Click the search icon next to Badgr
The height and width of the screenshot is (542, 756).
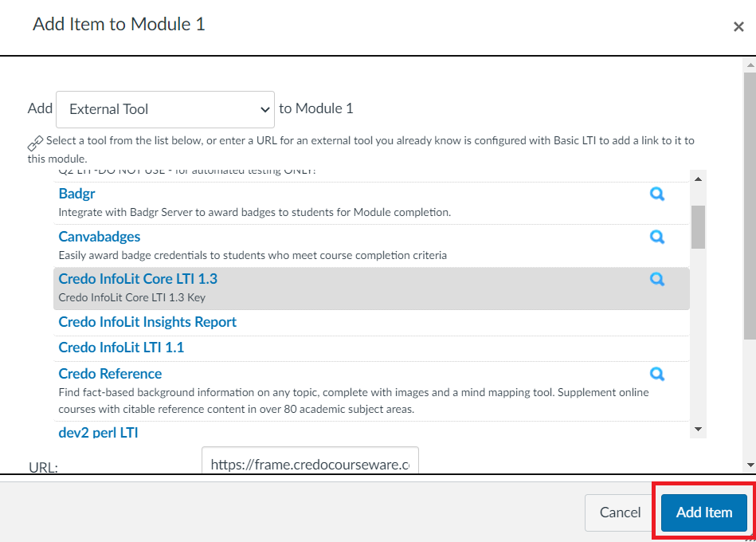tap(656, 194)
